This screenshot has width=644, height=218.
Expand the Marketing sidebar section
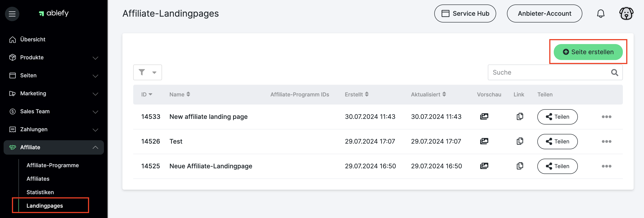point(95,94)
